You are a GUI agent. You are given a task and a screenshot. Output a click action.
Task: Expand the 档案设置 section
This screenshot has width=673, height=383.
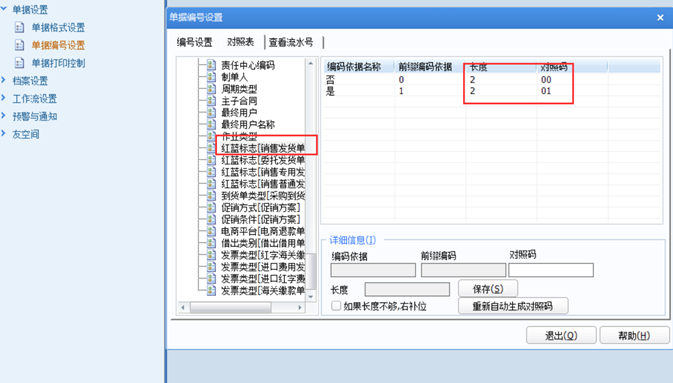(x=3, y=80)
